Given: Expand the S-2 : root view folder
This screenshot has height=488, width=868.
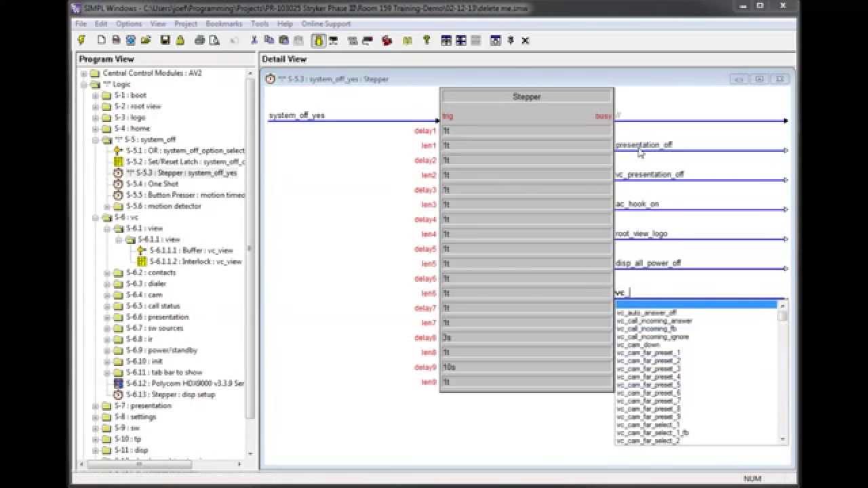Looking at the screenshot, I should [x=96, y=106].
